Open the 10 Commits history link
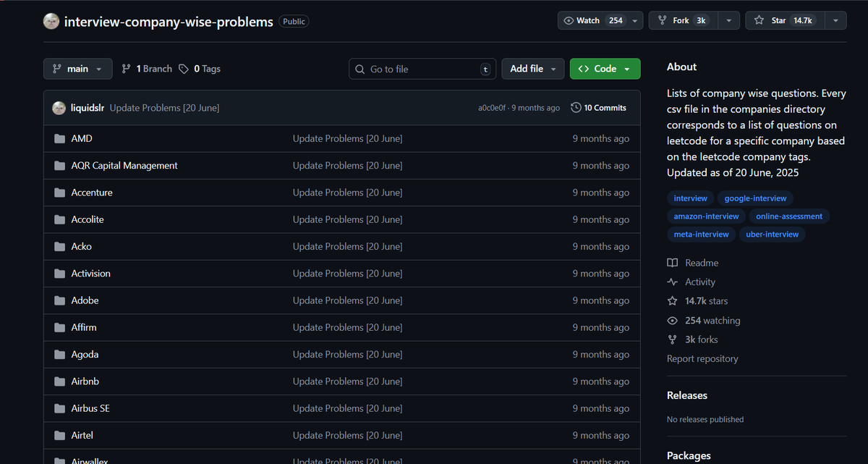The width and height of the screenshot is (868, 464). coord(598,108)
